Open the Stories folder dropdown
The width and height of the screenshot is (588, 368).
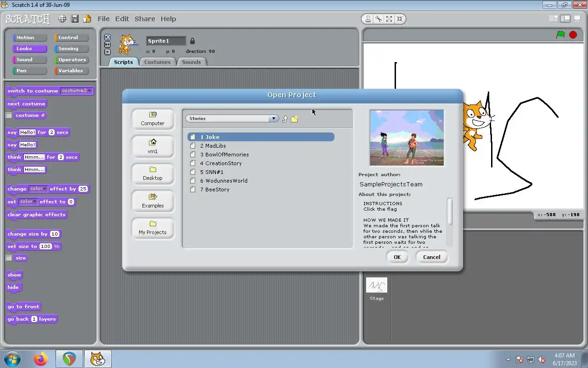(232, 119)
